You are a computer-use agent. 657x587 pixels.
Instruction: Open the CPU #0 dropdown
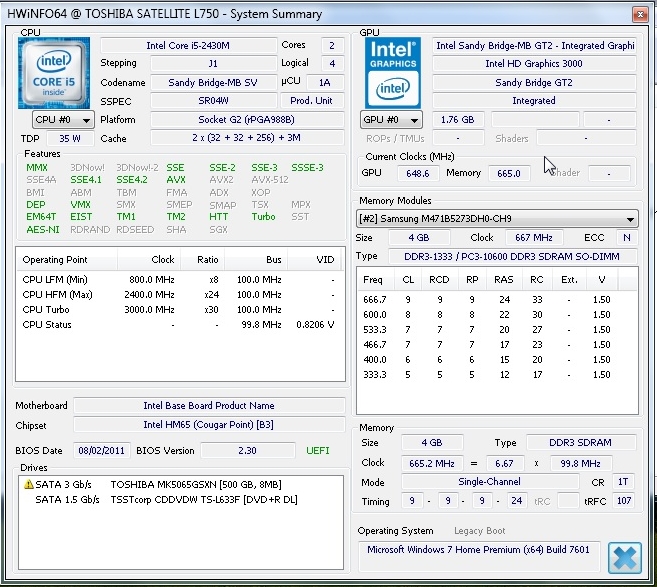tap(63, 120)
